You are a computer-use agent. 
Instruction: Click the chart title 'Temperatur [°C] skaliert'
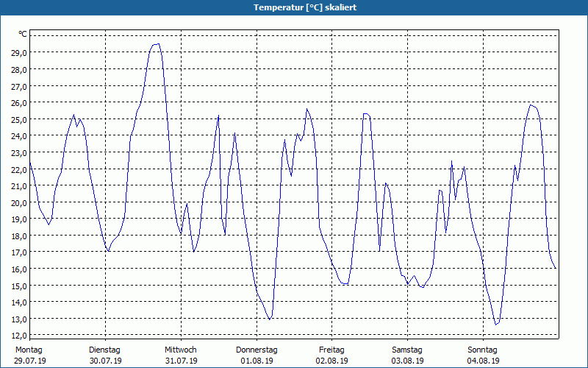305,7
